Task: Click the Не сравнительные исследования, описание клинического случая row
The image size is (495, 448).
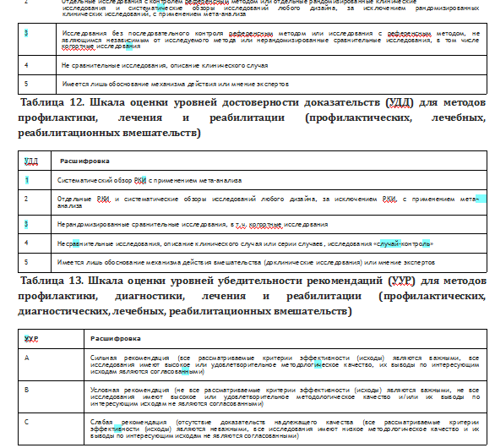Action: 253,65
